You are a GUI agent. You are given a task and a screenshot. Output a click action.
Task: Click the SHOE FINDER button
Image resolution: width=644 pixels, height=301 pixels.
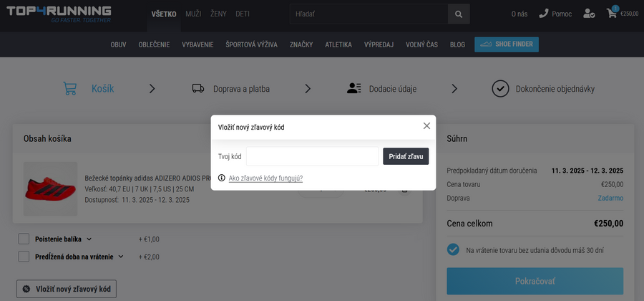507,44
